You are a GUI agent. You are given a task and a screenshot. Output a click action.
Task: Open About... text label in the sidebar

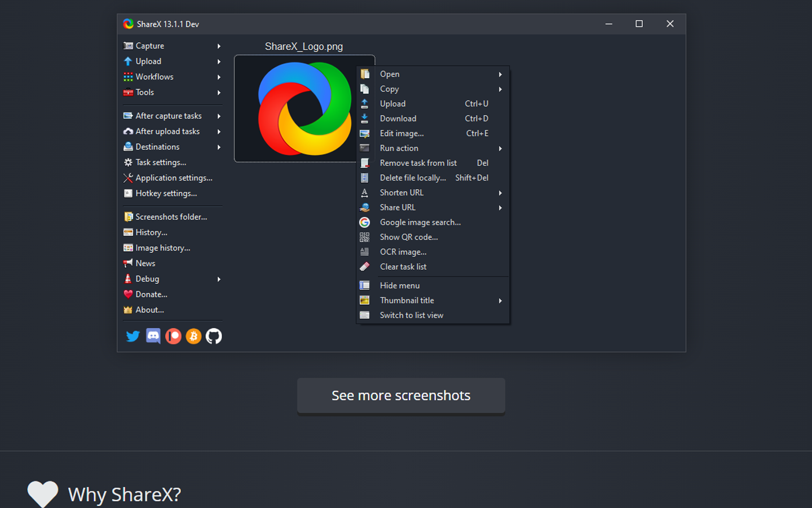pos(149,310)
